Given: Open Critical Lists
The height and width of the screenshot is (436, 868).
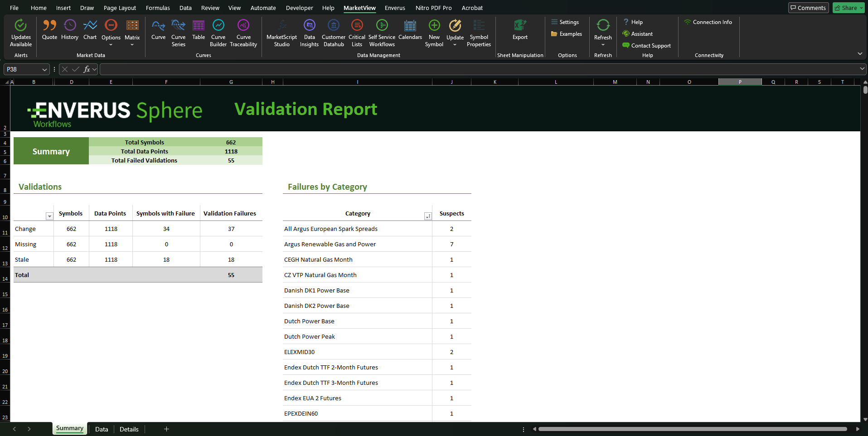Looking at the screenshot, I should (357, 33).
